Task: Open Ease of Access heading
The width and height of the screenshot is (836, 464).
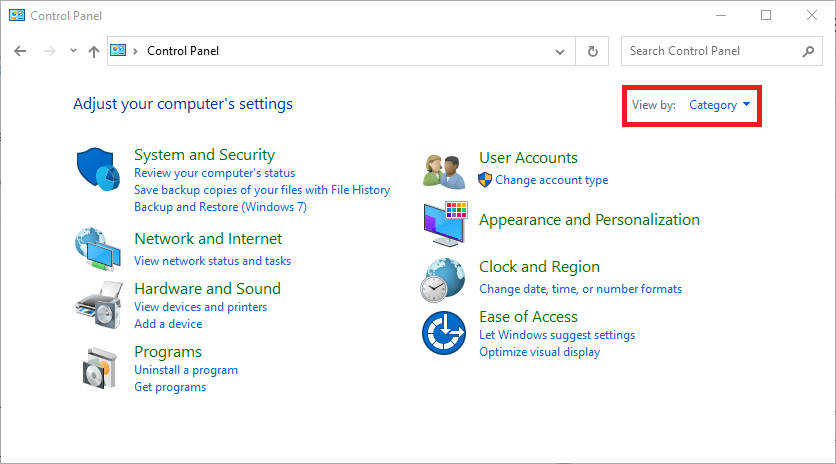Action: click(x=528, y=317)
